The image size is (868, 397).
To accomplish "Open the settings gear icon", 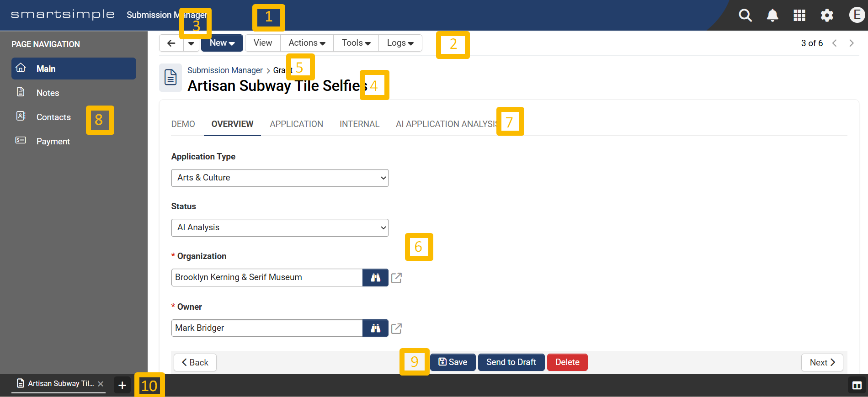I will click(827, 16).
